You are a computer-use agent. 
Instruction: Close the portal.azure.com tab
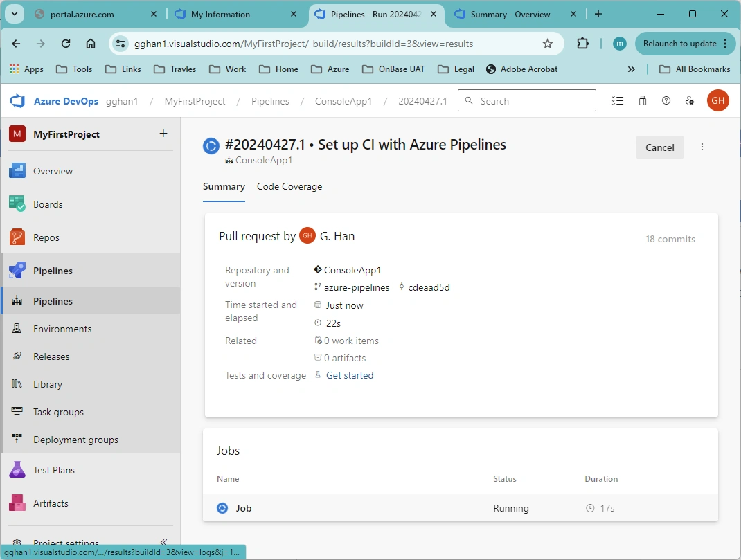click(154, 14)
